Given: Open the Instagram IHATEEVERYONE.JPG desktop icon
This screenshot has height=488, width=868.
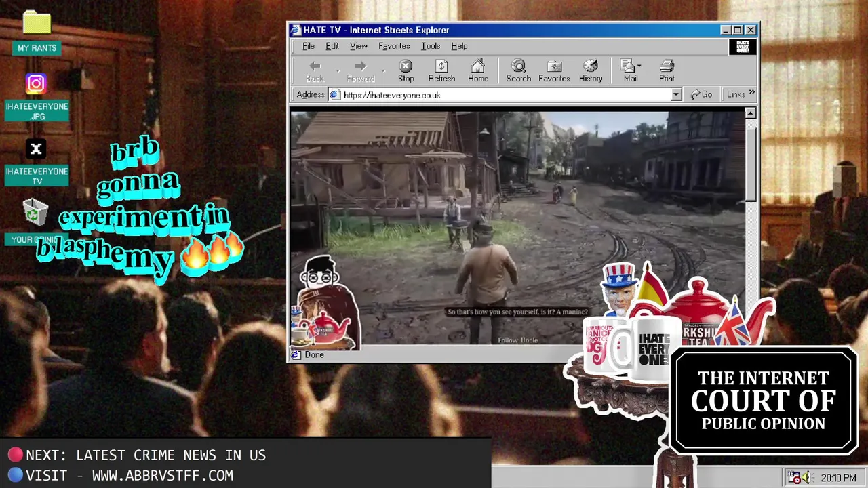Looking at the screenshot, I should [37, 97].
